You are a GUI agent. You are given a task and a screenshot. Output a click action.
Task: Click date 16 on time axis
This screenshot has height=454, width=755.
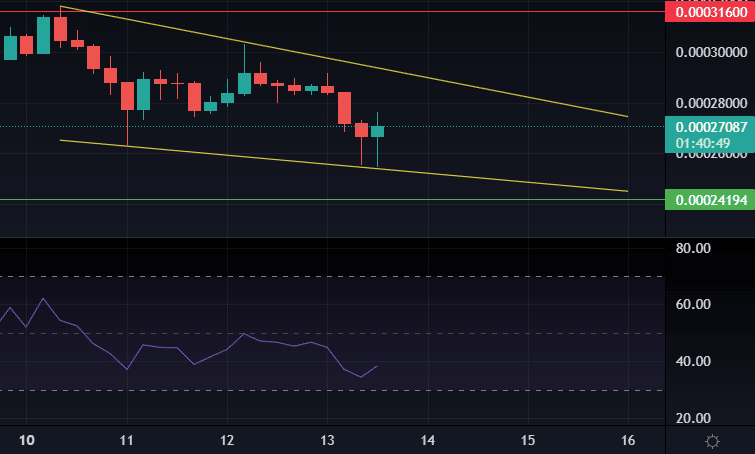point(628,440)
